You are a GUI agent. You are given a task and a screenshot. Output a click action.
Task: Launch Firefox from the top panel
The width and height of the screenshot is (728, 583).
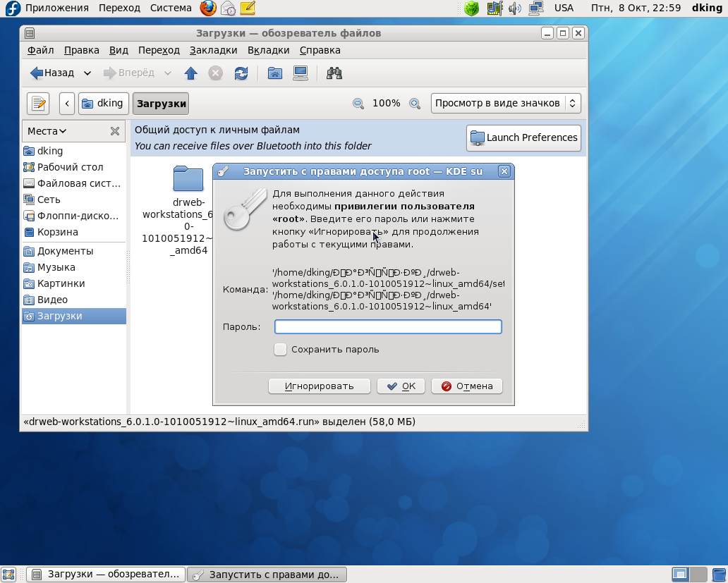click(x=208, y=8)
